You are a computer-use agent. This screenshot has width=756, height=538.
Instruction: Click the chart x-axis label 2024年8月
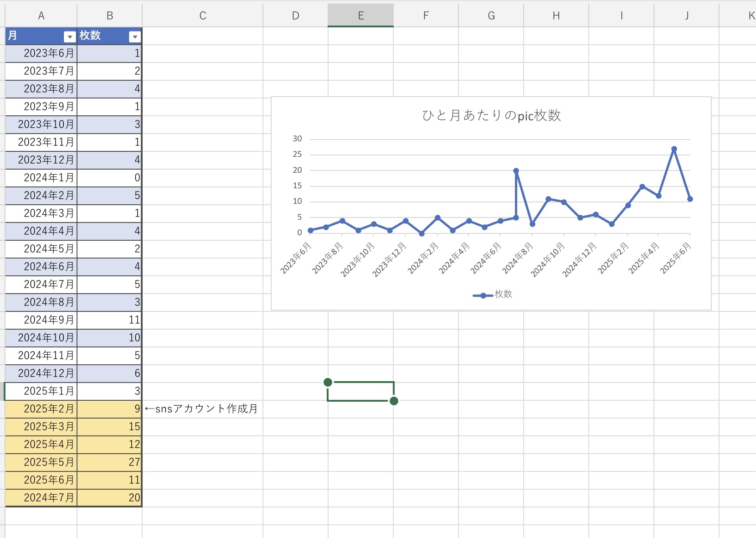517,258
